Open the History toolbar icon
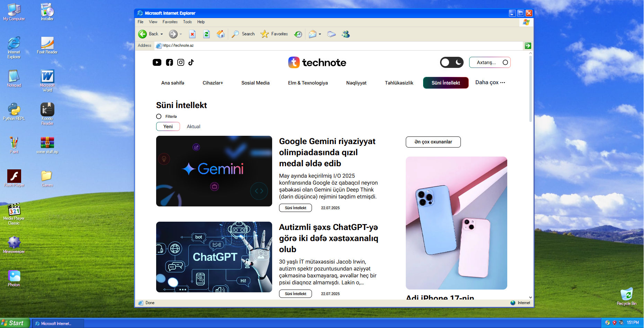The width and height of the screenshot is (644, 328). [298, 34]
